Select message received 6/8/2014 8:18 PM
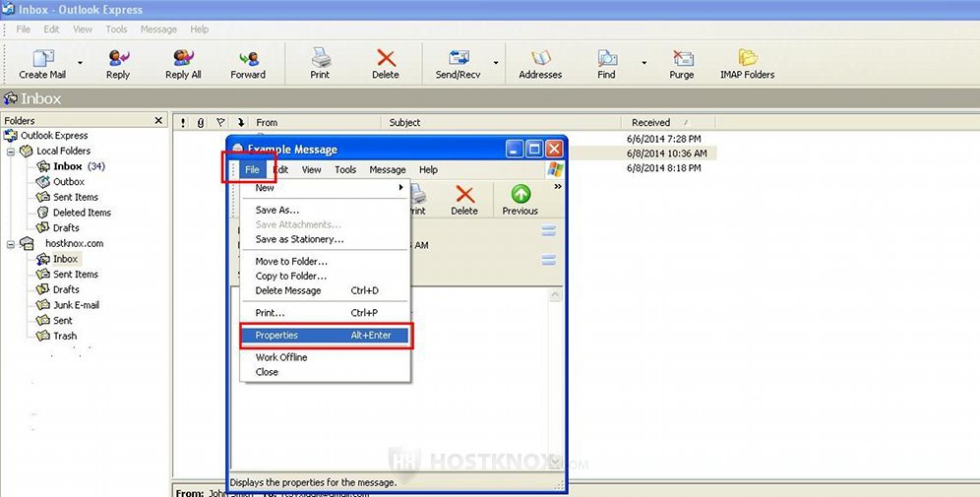 664,167
